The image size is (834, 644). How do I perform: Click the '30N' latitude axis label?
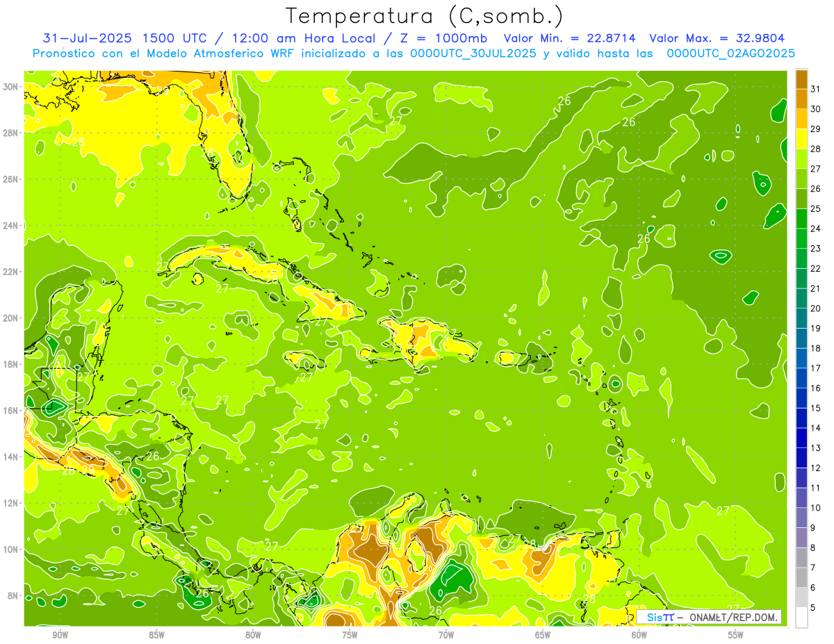10,86
